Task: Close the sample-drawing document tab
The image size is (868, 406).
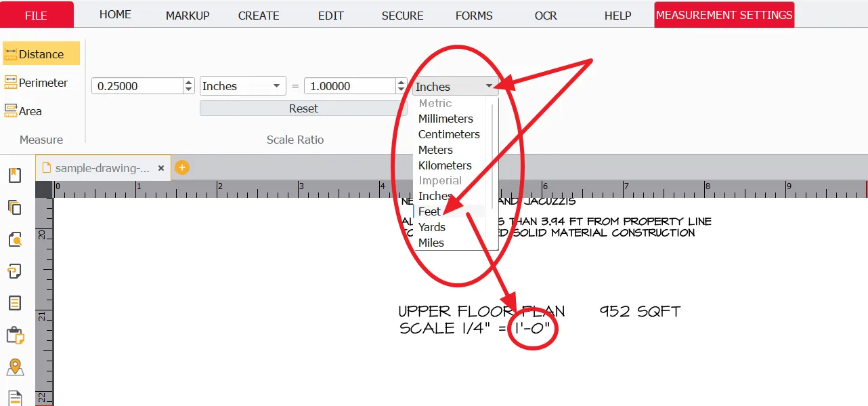Action: pos(161,168)
